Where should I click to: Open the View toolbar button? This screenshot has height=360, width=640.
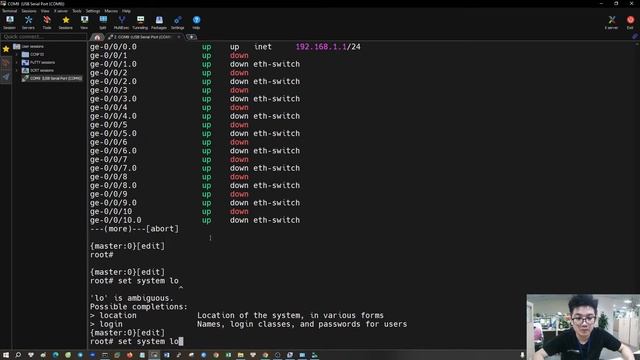(84, 22)
